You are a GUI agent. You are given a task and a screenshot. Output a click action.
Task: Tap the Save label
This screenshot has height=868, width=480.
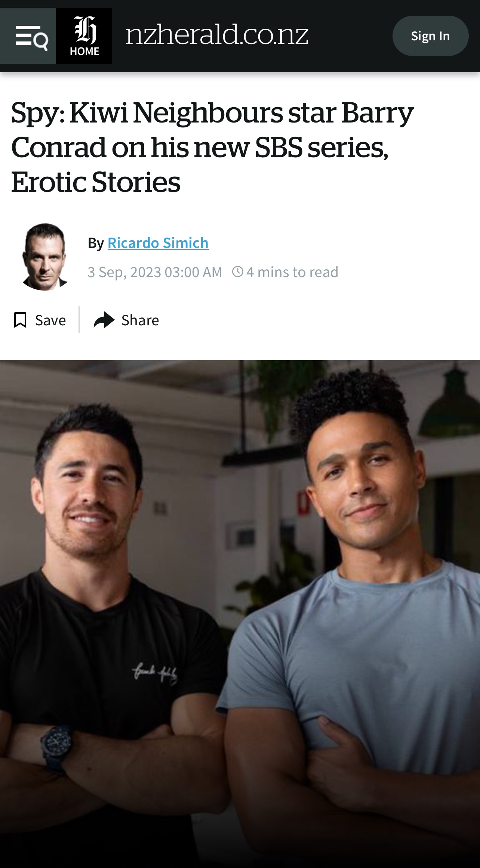click(x=50, y=320)
